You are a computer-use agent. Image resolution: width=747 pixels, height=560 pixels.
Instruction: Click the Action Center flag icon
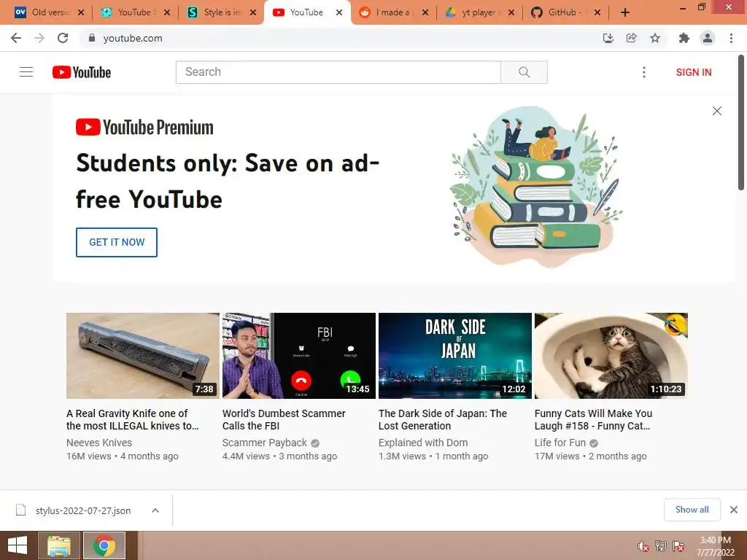[678, 546]
